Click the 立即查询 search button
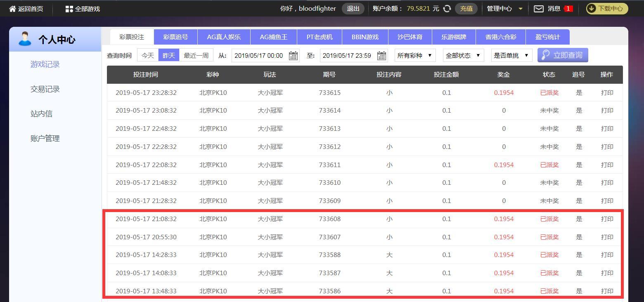644x302 pixels. (x=562, y=55)
